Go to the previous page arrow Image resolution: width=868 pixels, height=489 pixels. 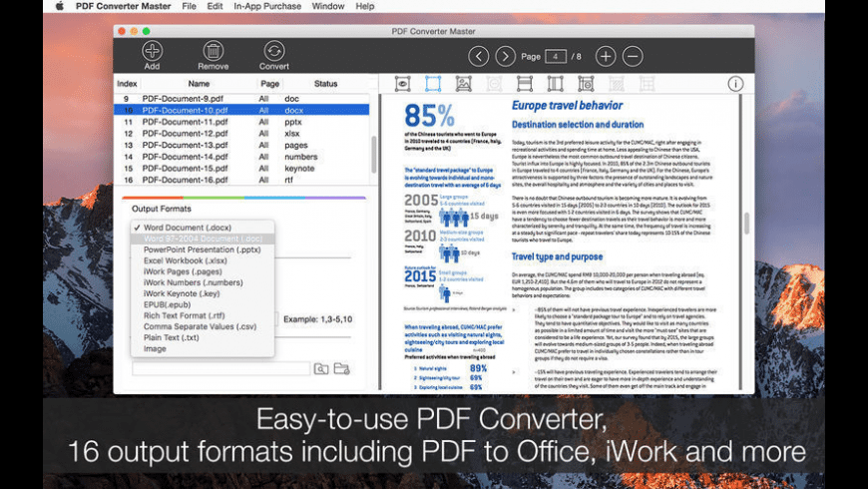(x=478, y=56)
